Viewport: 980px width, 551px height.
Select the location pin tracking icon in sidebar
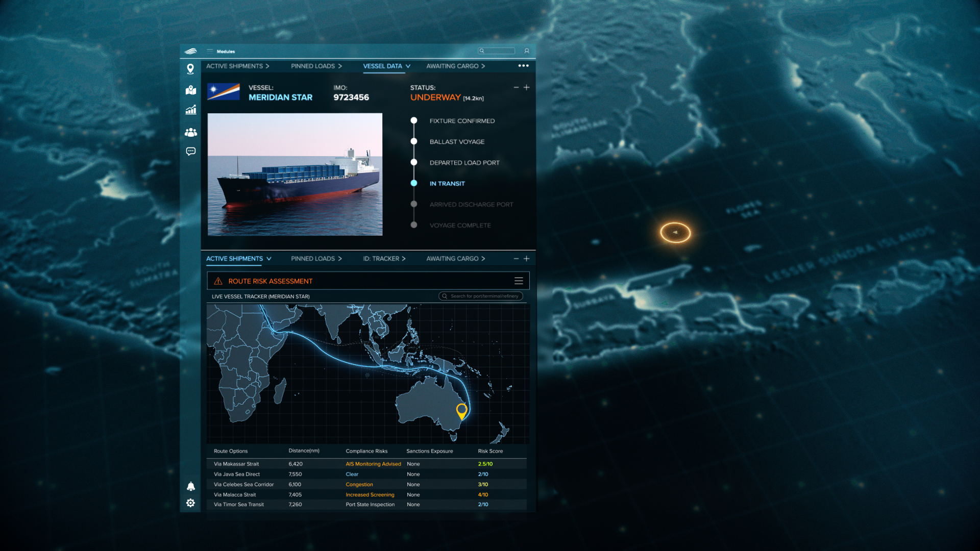(190, 69)
